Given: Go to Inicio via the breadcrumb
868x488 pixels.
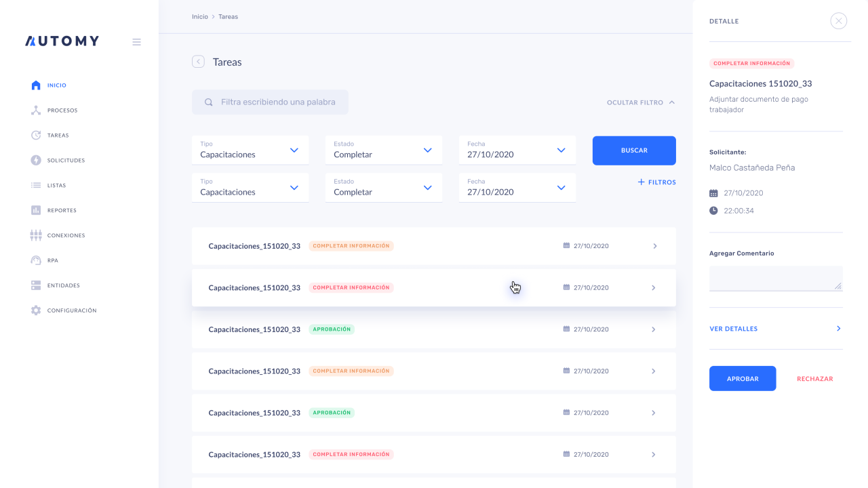Looking at the screenshot, I should click(199, 16).
